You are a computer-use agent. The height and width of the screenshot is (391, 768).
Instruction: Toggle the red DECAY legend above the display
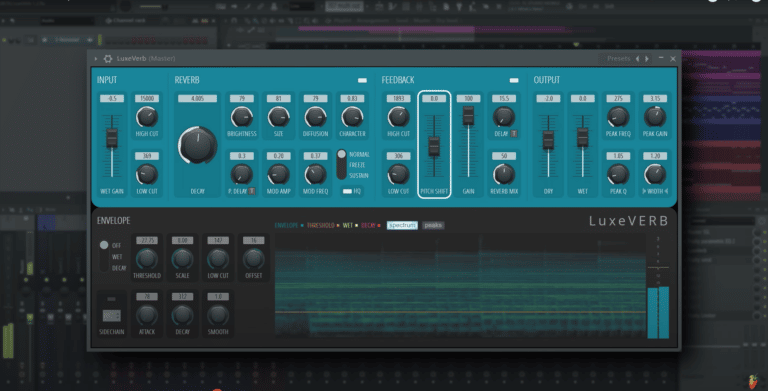coord(371,225)
